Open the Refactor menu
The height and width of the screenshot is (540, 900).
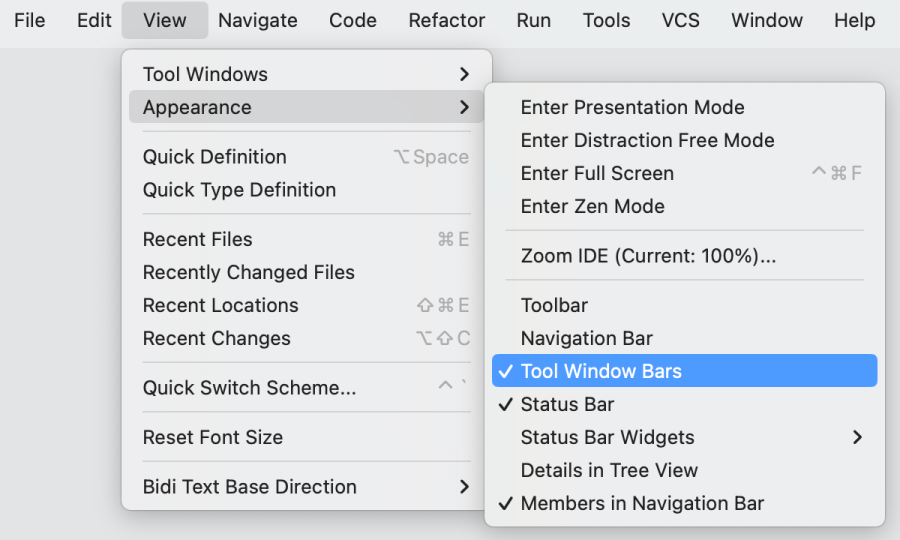click(x=446, y=20)
